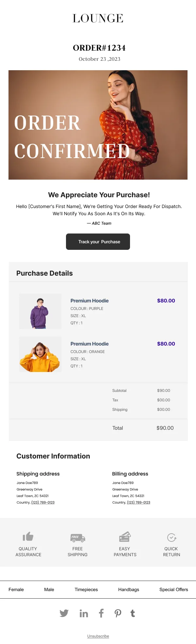This screenshot has height=644, width=196.
Task: Click the Tumblr icon
Action: [133, 613]
